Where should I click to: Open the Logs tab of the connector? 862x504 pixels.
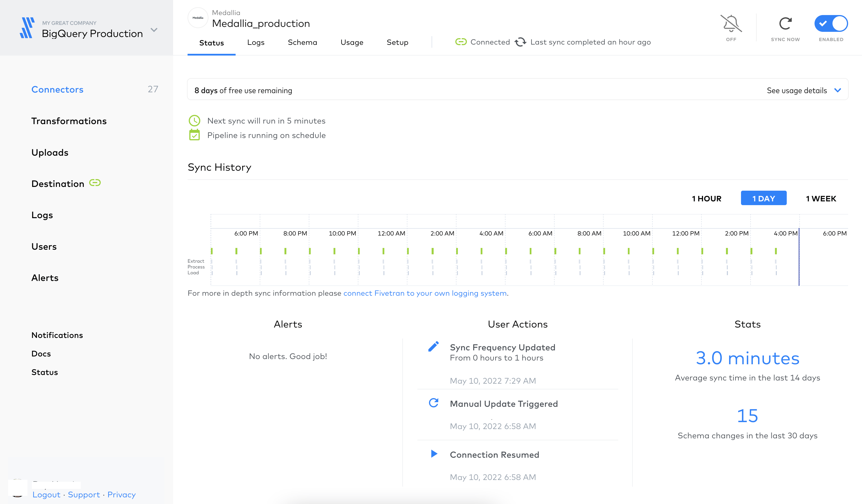(x=256, y=43)
